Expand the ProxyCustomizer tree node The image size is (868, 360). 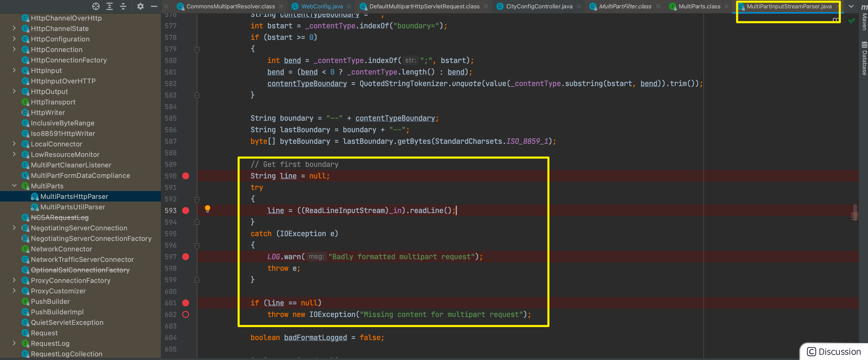pyautogui.click(x=14, y=290)
